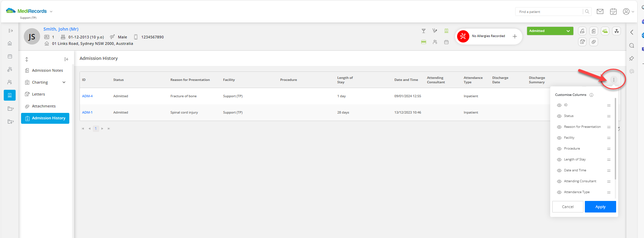The height and width of the screenshot is (238, 644).
Task: Click the reorder handle for ID column
Action: pos(609,105)
